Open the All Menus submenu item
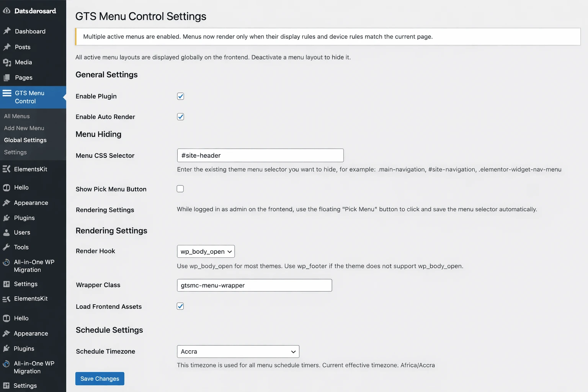The image size is (588, 392). [x=17, y=116]
